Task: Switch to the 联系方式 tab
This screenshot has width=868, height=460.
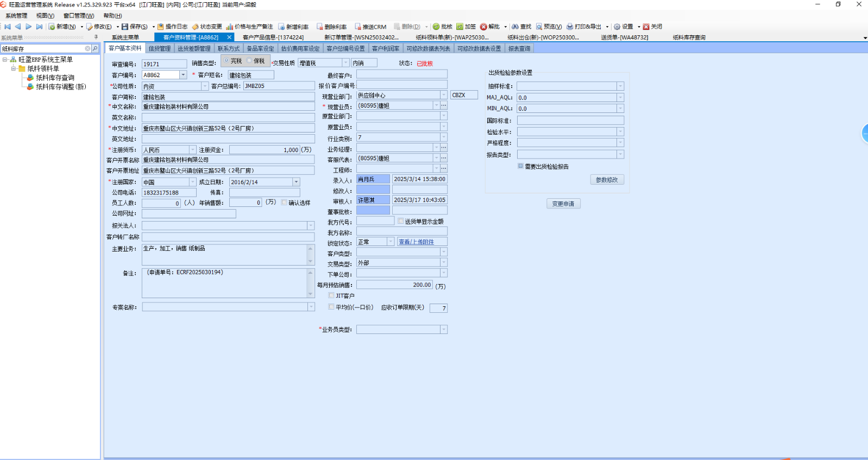Action: click(x=229, y=48)
